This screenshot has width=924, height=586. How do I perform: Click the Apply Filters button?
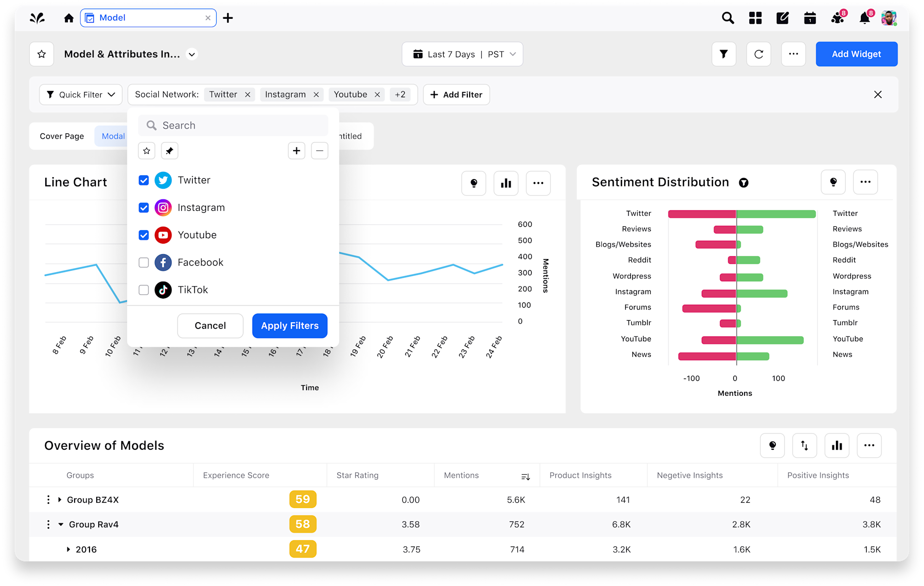point(289,326)
